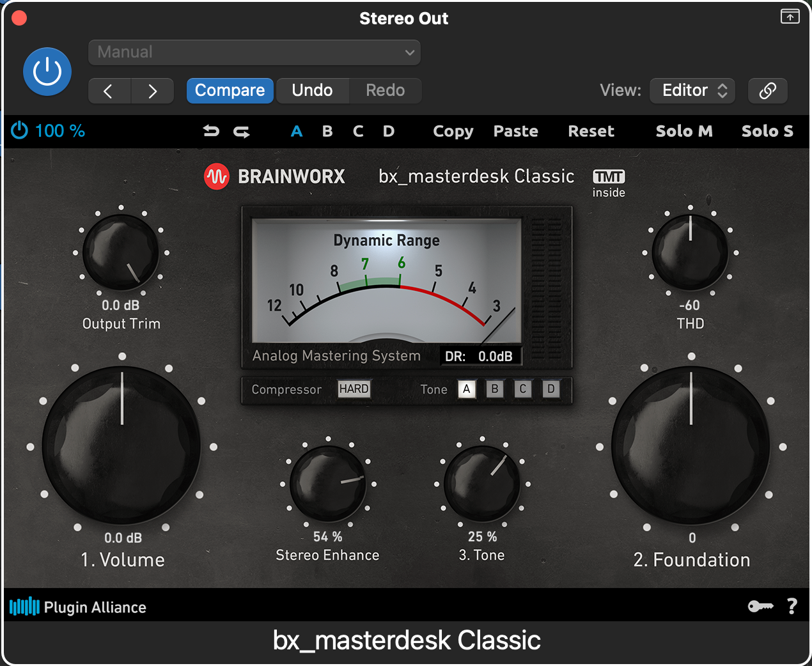Viewport: 812px width, 666px height.
Task: Toggle plugin bypass icon beside 100 %
Action: (20, 130)
